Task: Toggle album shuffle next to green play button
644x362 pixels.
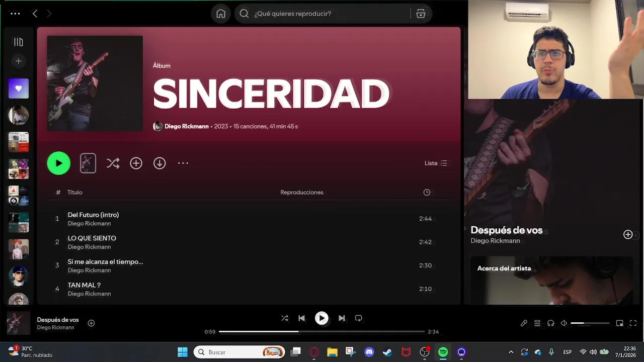Action: 113,163
